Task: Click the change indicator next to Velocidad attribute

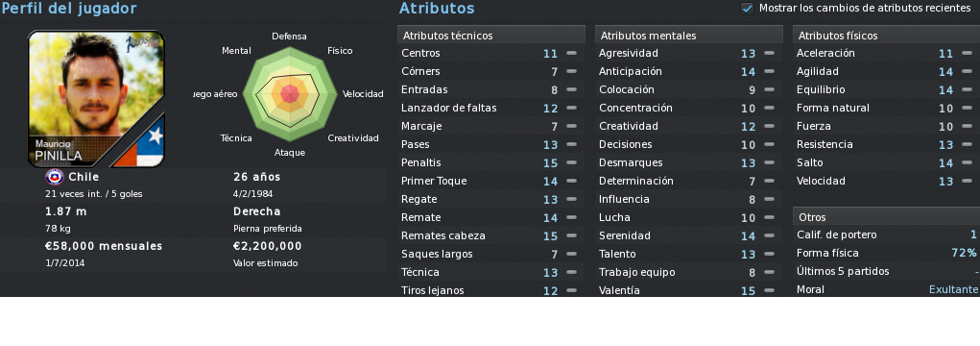Action: [967, 182]
